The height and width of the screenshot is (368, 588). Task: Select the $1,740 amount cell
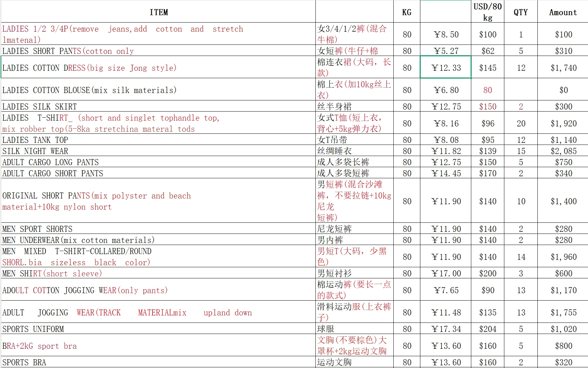[563, 67]
